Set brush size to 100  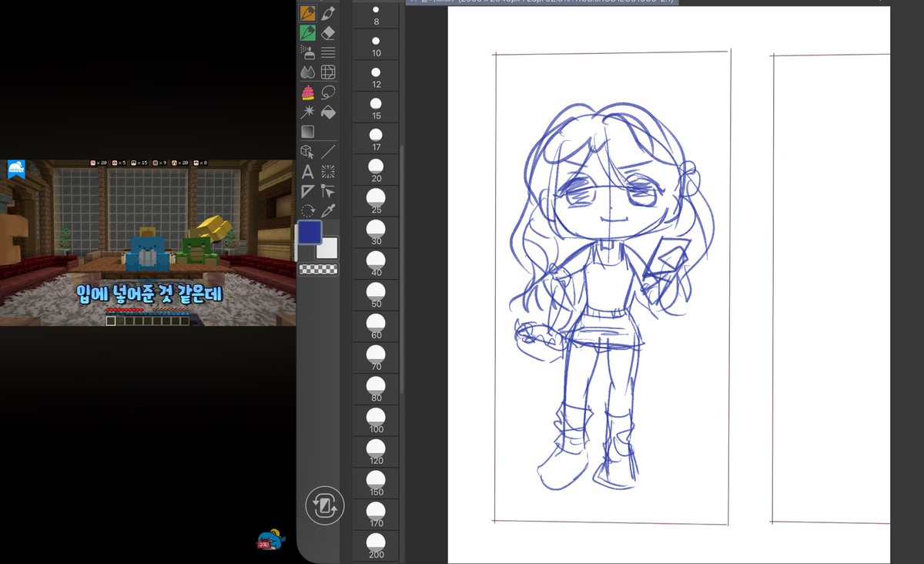pos(376,421)
